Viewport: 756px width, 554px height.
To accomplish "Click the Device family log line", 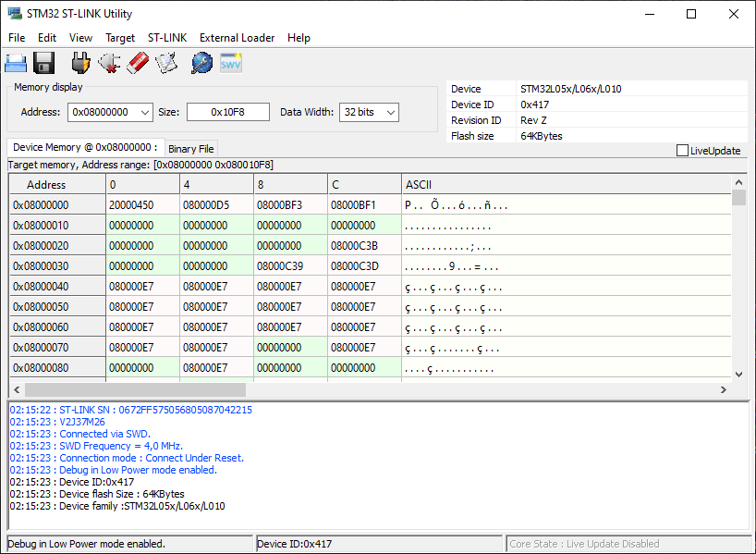I will click(117, 506).
